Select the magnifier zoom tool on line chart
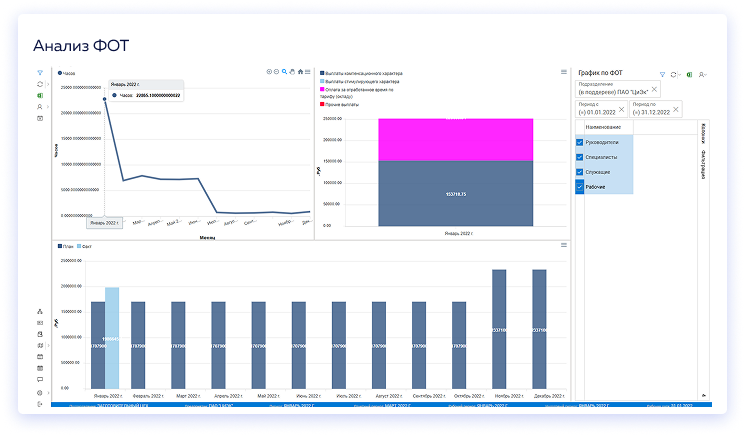This screenshot has height=436, width=745. [x=285, y=72]
